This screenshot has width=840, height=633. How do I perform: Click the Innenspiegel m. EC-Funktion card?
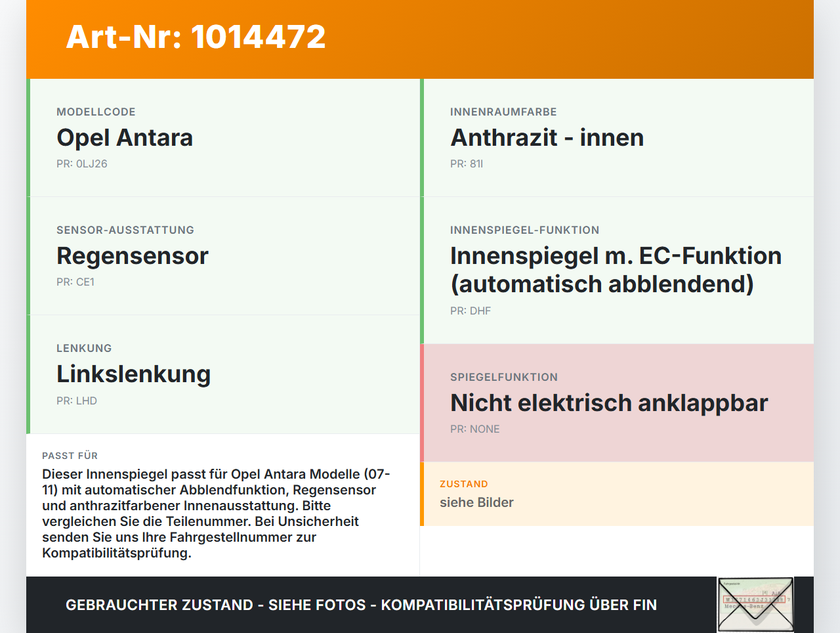pos(616,269)
